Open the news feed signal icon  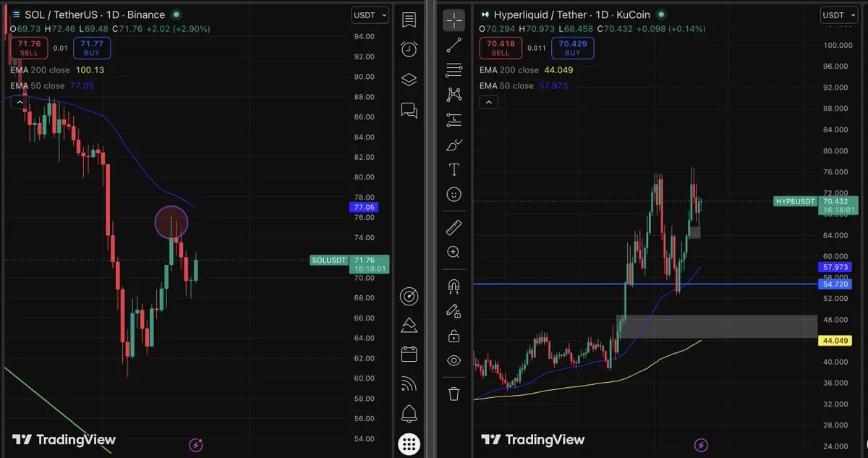click(409, 383)
